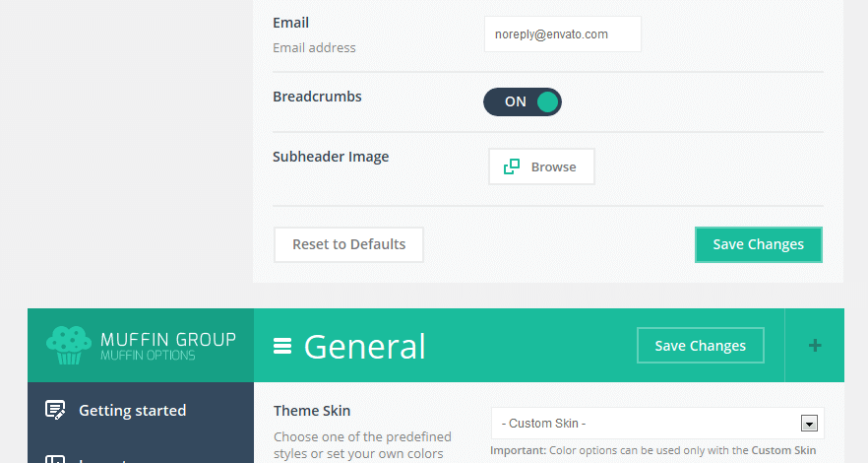Viewport: 868px width, 463px height.
Task: Click the round knob on the ON switch
Action: coord(548,101)
